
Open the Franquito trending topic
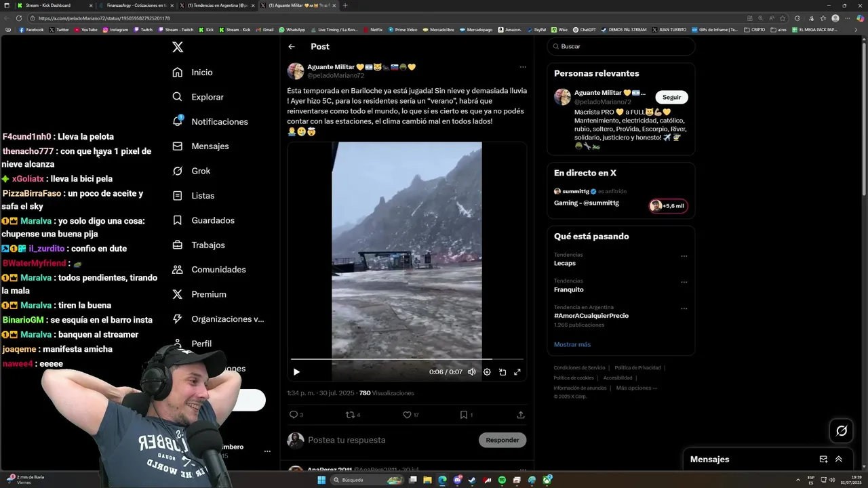(568, 289)
